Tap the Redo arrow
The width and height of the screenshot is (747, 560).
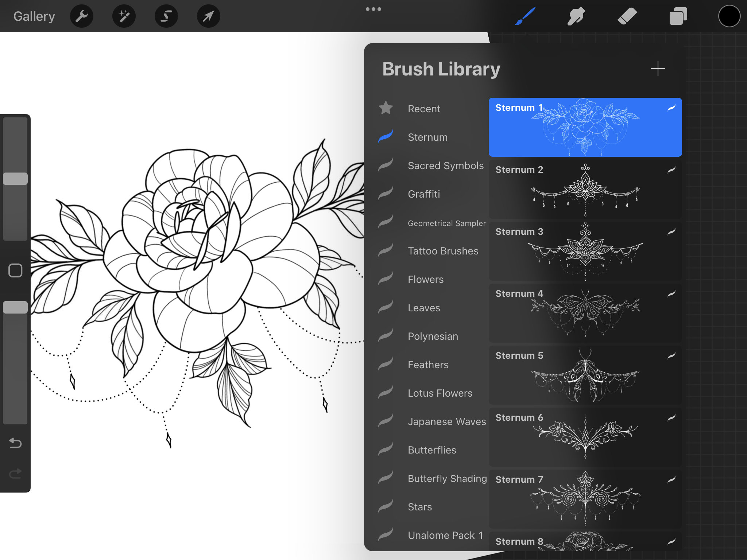pyautogui.click(x=15, y=474)
